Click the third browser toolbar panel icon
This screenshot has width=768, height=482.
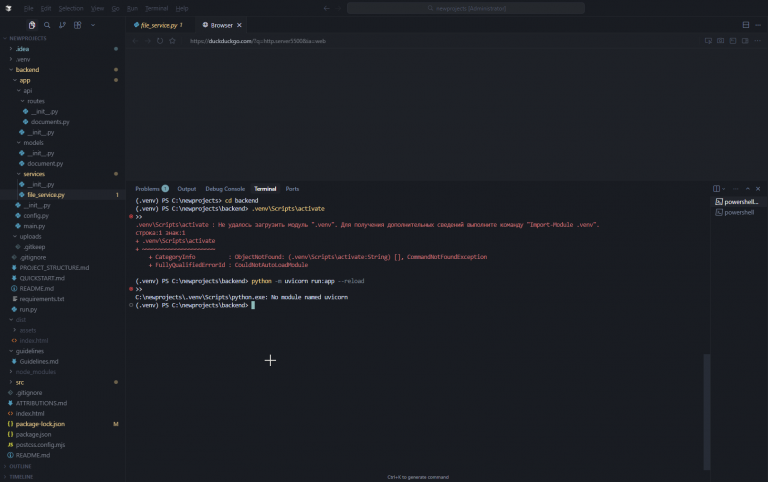(733, 41)
